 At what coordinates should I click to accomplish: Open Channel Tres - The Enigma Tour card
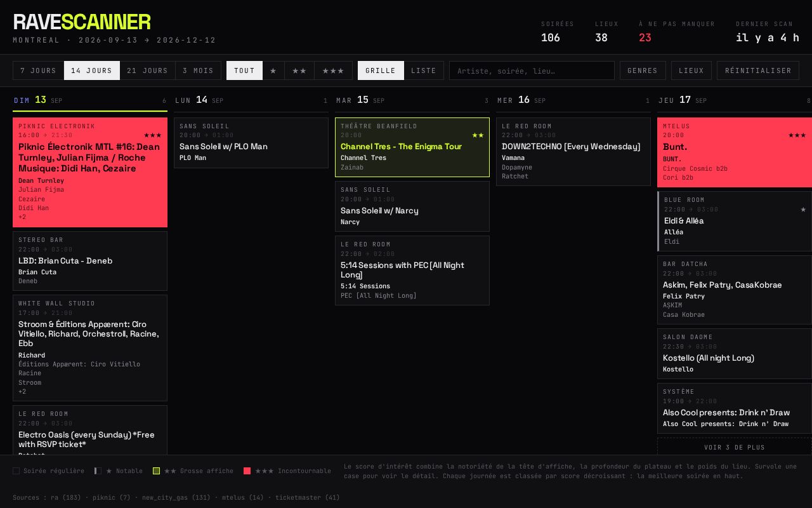coord(412,147)
